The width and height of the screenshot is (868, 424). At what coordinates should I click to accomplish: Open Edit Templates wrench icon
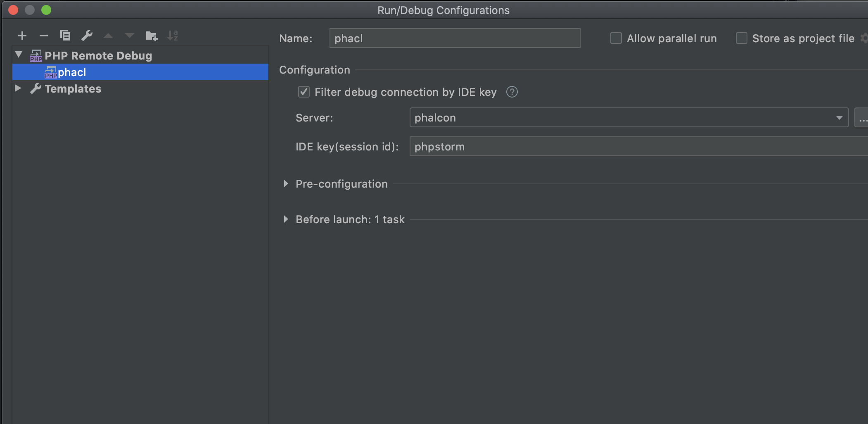pyautogui.click(x=87, y=36)
